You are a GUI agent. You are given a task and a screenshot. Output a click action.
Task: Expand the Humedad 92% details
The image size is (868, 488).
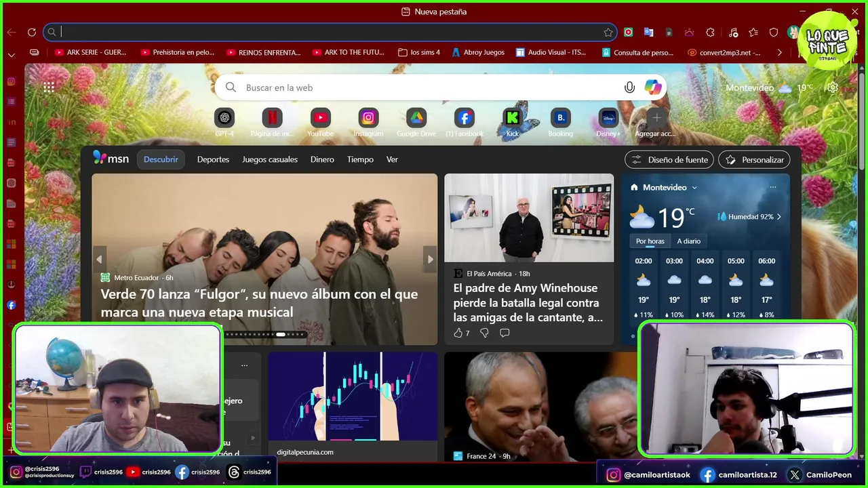(749, 217)
